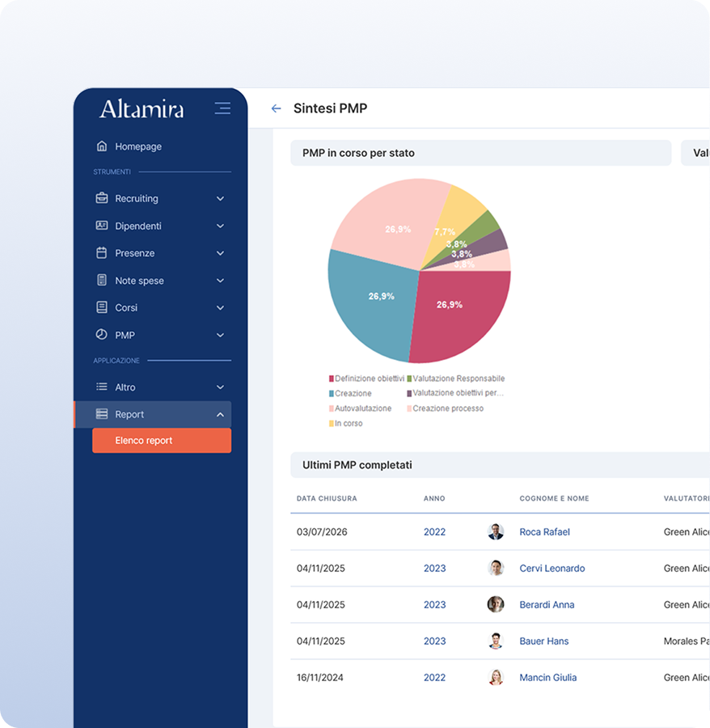Click the Recruiting briefcase icon
Viewport: 710px width, 728px height.
pos(102,198)
